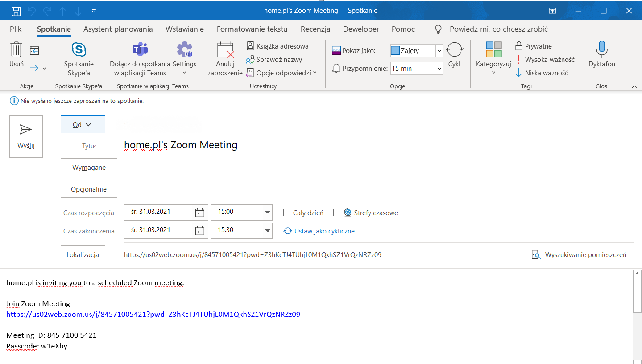Click Dołącz do spotkania w aplikacji Teams
642x364 pixels.
[140, 59]
